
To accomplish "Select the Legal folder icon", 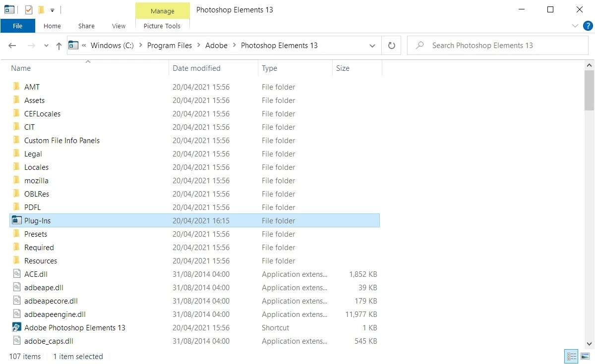I will coord(16,154).
